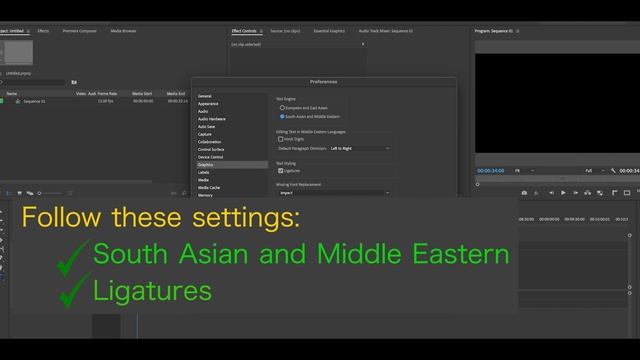Click the icon left of Safe Margins

[615, 193]
